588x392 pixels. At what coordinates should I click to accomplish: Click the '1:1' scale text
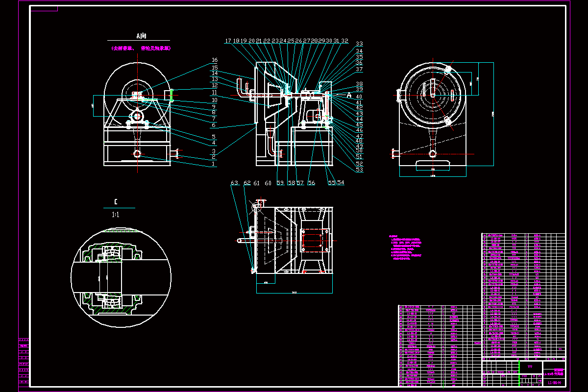116,215
